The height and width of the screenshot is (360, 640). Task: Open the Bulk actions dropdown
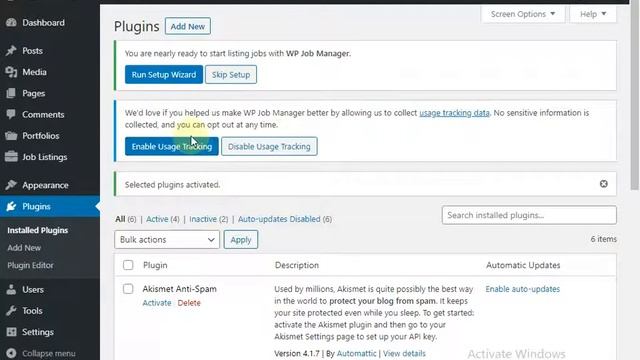pyautogui.click(x=167, y=240)
